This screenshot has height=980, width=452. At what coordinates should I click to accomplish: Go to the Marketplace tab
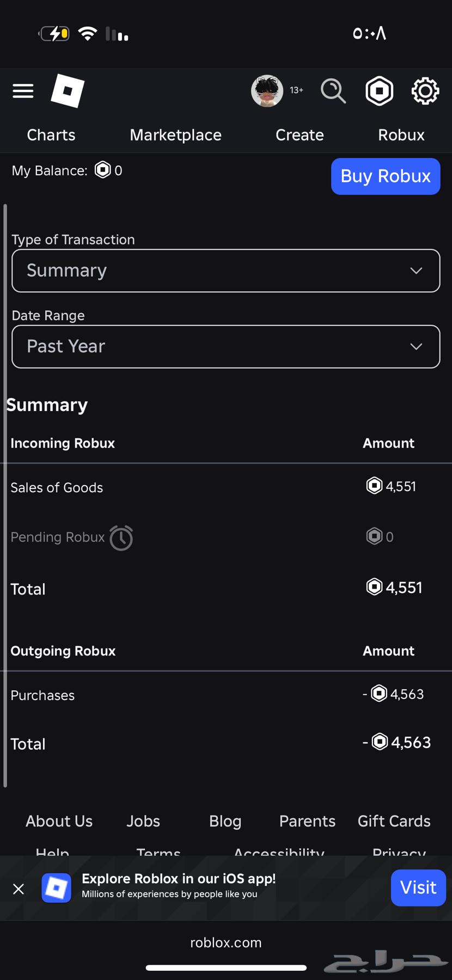[175, 135]
